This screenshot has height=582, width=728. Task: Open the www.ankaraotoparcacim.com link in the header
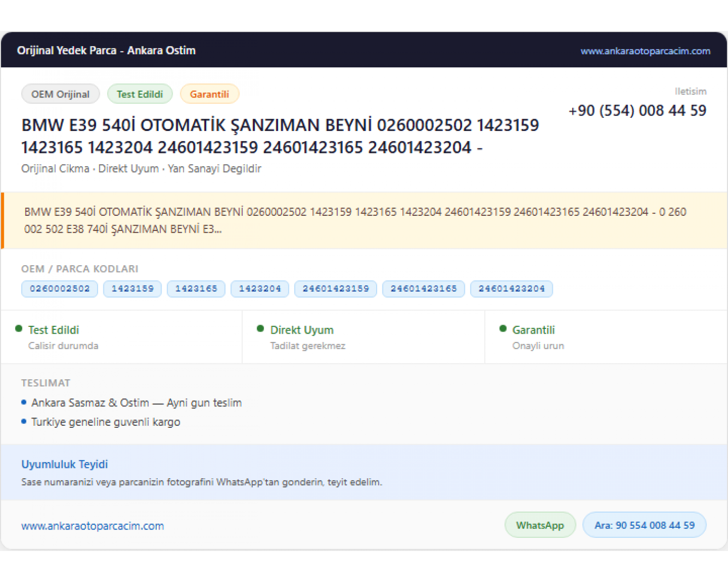[645, 51]
